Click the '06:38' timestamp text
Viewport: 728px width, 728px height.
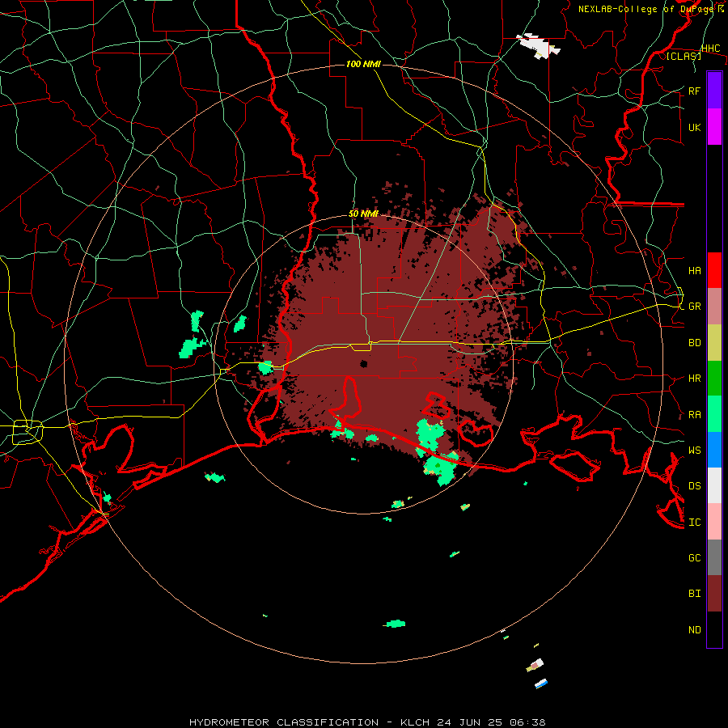pos(528,722)
